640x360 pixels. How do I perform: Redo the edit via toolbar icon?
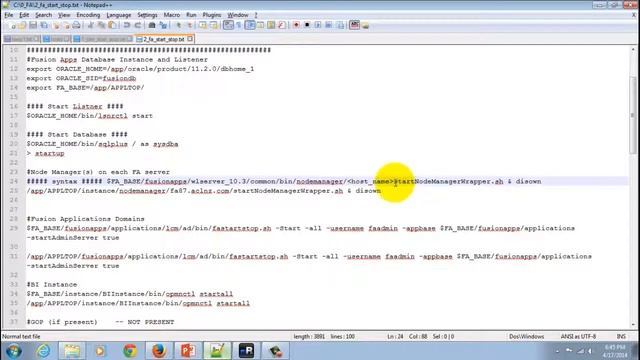coord(138,25)
